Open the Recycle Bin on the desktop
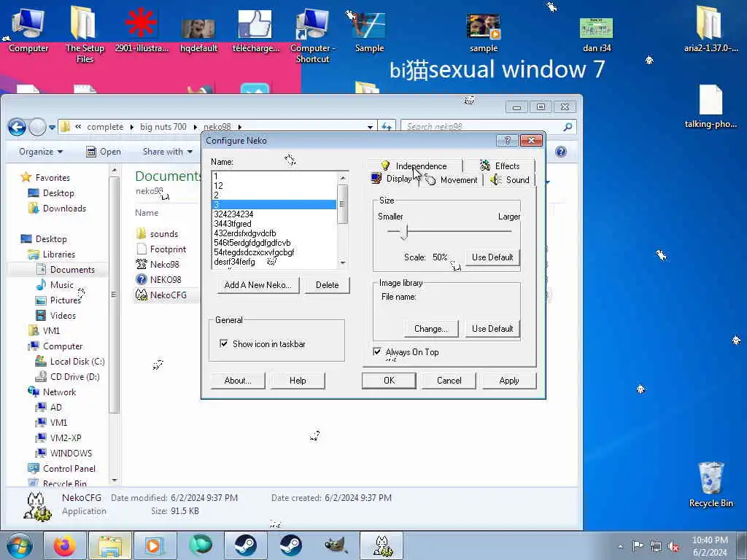Image resolution: width=747 pixels, height=560 pixels. pos(711,484)
